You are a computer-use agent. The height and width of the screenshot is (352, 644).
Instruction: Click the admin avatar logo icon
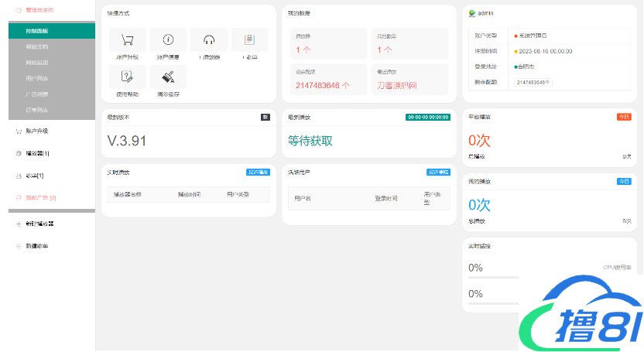pos(472,13)
